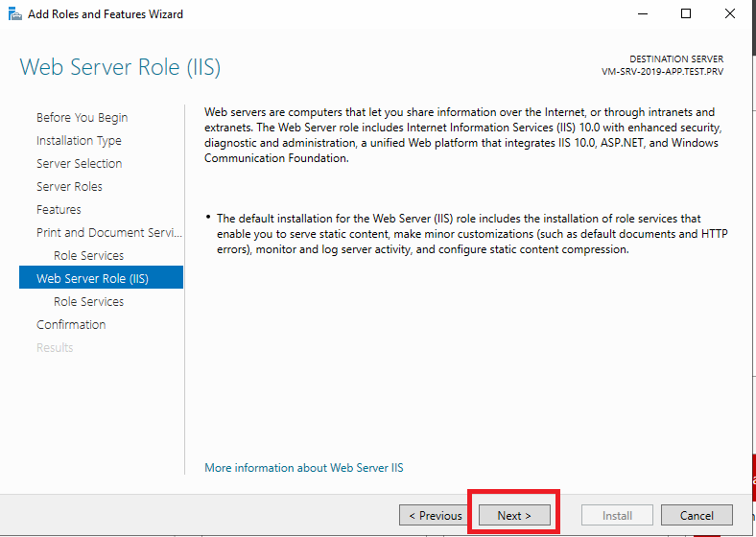
Task: Click the DESTINATION SERVER label
Action: (x=676, y=59)
